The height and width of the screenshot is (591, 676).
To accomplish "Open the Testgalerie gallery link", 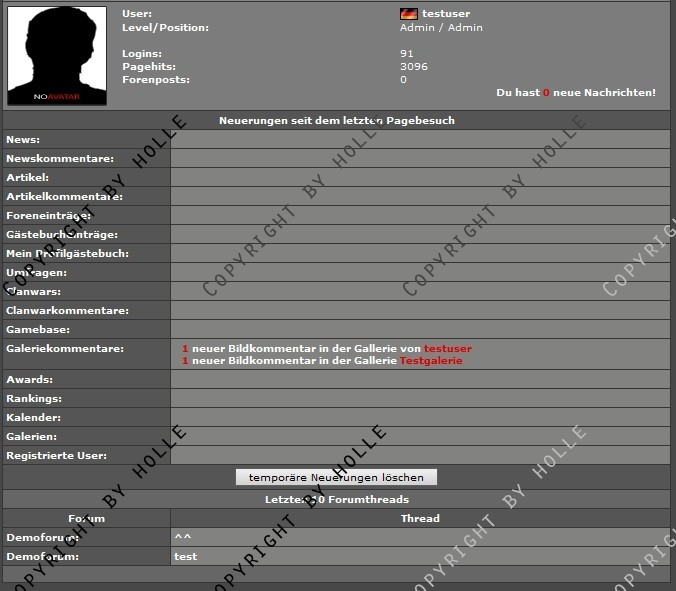I will point(431,360).
